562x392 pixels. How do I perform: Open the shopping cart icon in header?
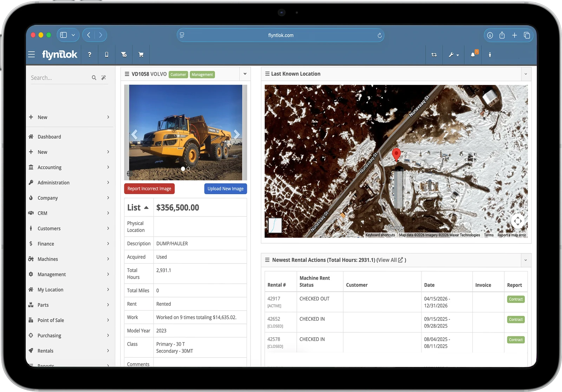pyautogui.click(x=141, y=55)
